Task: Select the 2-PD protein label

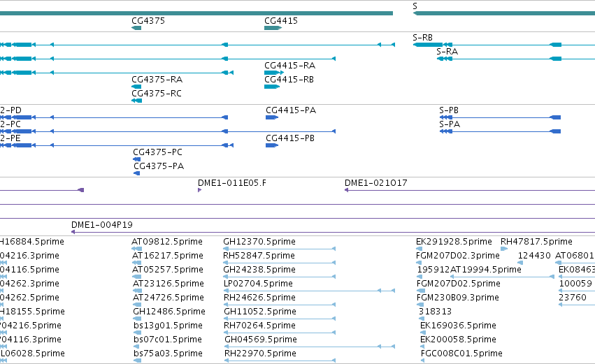Action: (10, 110)
